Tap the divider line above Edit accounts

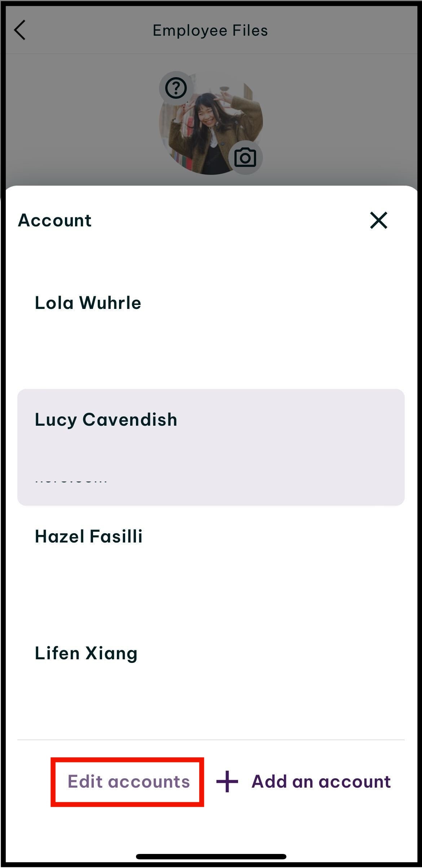click(211, 740)
